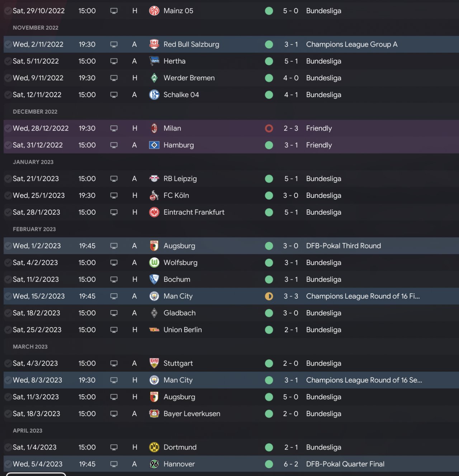Click the TV monitor icon for Hertha match

click(x=114, y=61)
